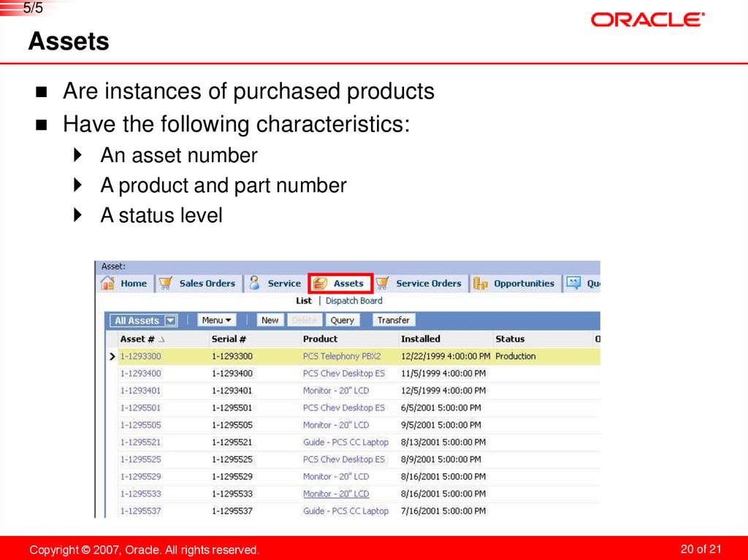
Task: Click the Service person icon
Action: pos(255,283)
